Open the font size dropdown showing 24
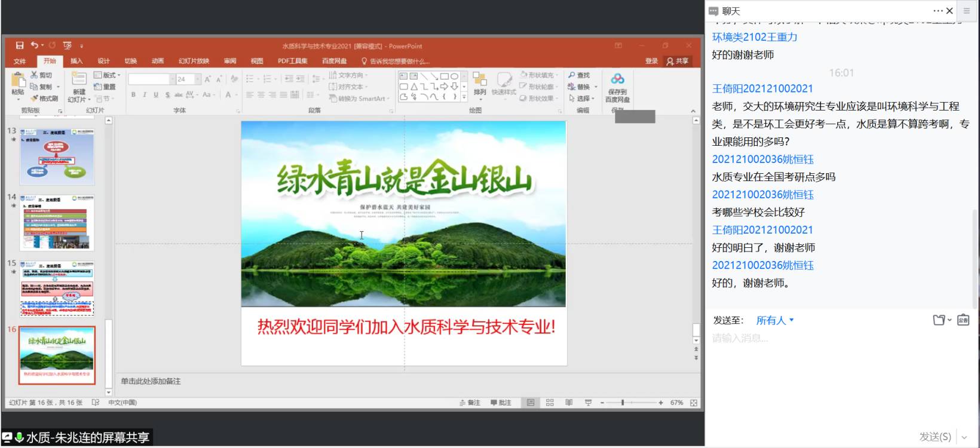980x448 pixels. pyautogui.click(x=198, y=79)
